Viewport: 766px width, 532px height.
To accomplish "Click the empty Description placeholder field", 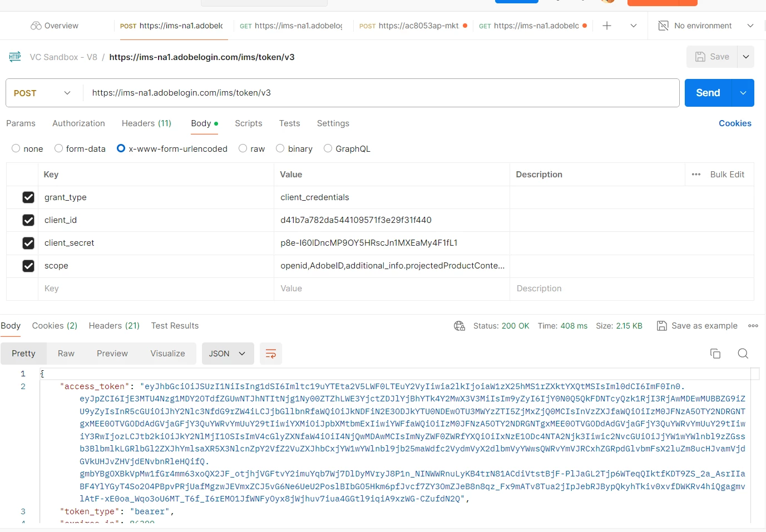I will [631, 289].
